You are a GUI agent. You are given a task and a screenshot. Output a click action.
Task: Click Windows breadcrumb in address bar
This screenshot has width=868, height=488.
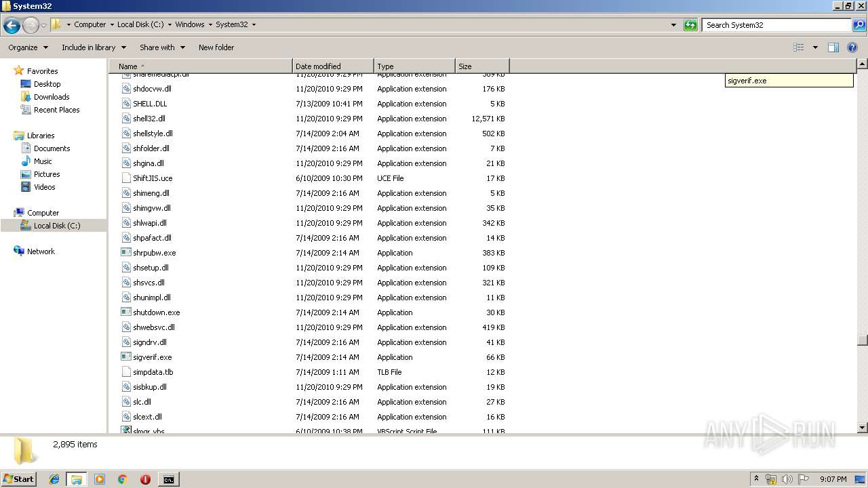click(190, 24)
